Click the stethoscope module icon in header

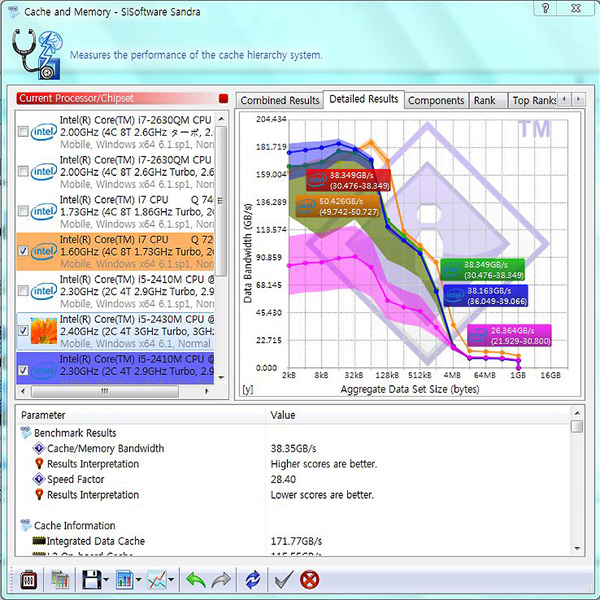[x=37, y=54]
